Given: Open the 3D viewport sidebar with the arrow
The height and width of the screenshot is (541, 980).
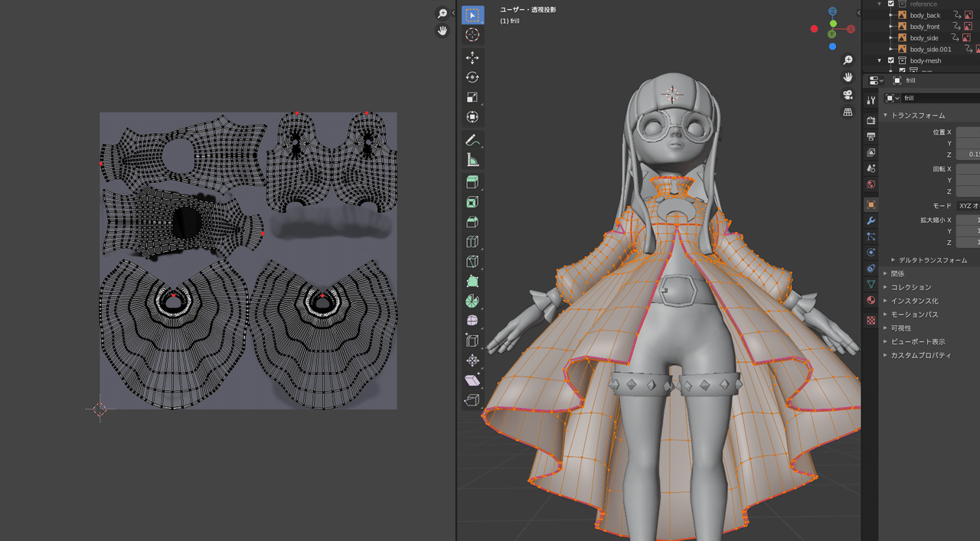Looking at the screenshot, I should (858, 12).
